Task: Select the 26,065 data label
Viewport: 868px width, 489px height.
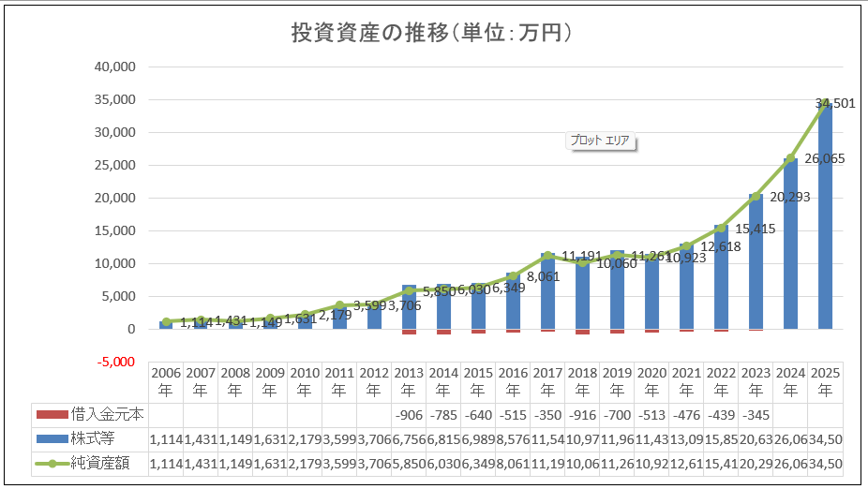Action: pyautogui.click(x=825, y=159)
